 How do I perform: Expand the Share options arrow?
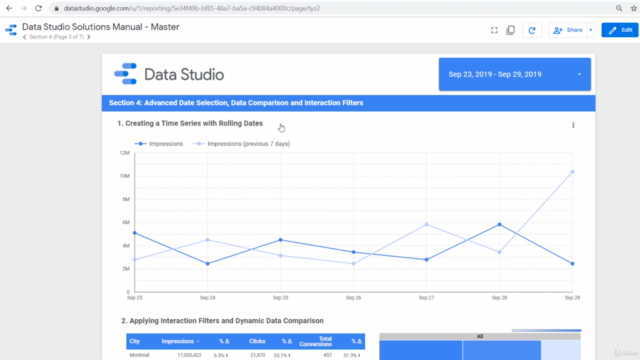coord(591,30)
